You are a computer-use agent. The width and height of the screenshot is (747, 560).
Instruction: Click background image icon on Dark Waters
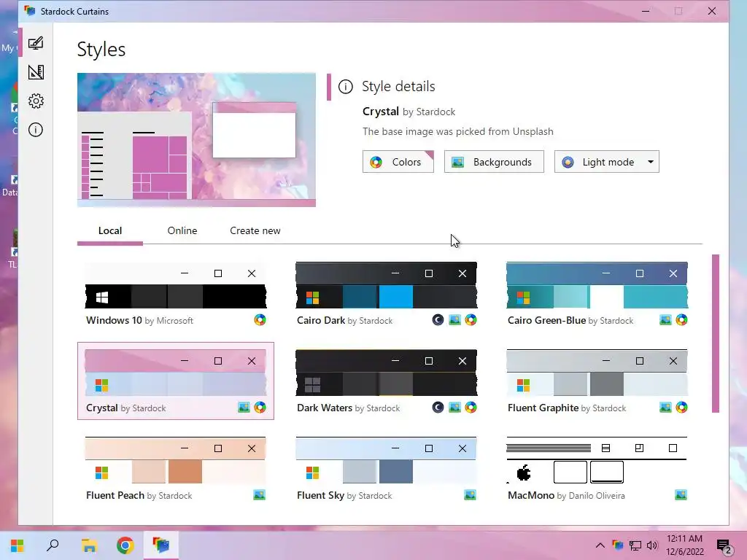coord(454,407)
